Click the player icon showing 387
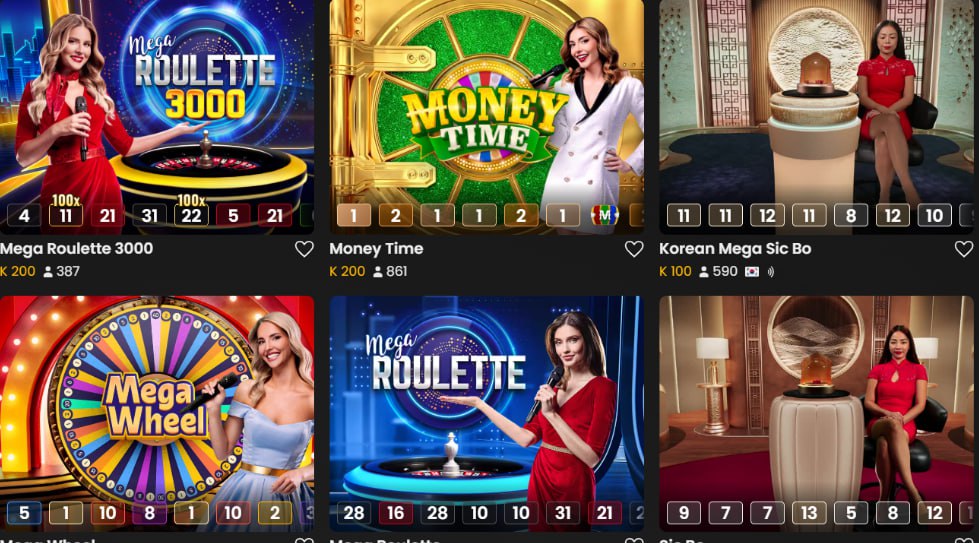Viewport: 979px width, 543px height. click(48, 272)
